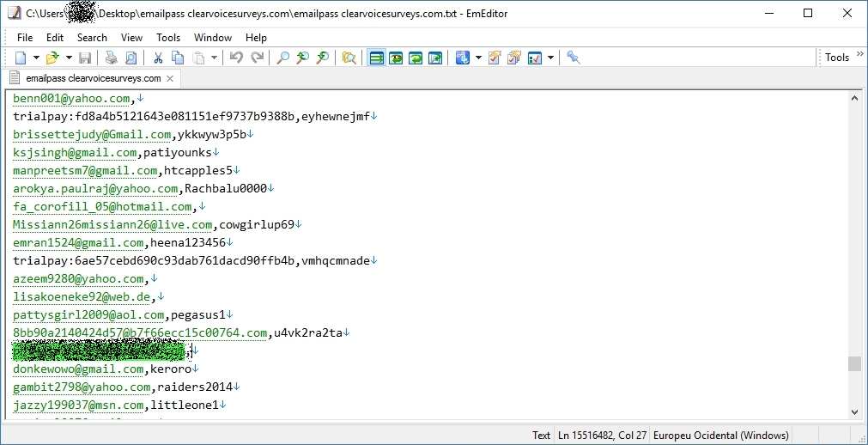Expand the Open file dropdown arrow
868x445 pixels.
tap(68, 58)
